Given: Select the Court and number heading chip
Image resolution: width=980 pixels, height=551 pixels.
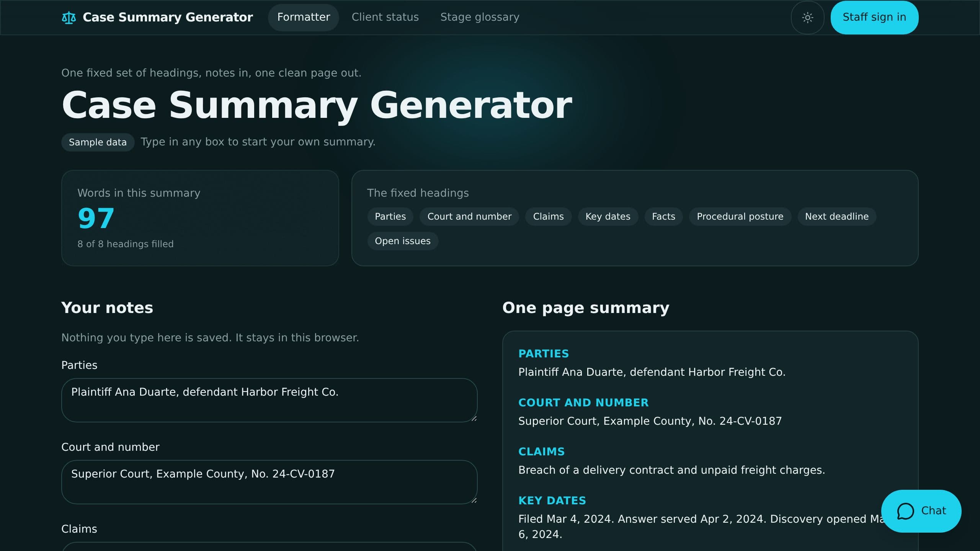Looking at the screenshot, I should (469, 217).
